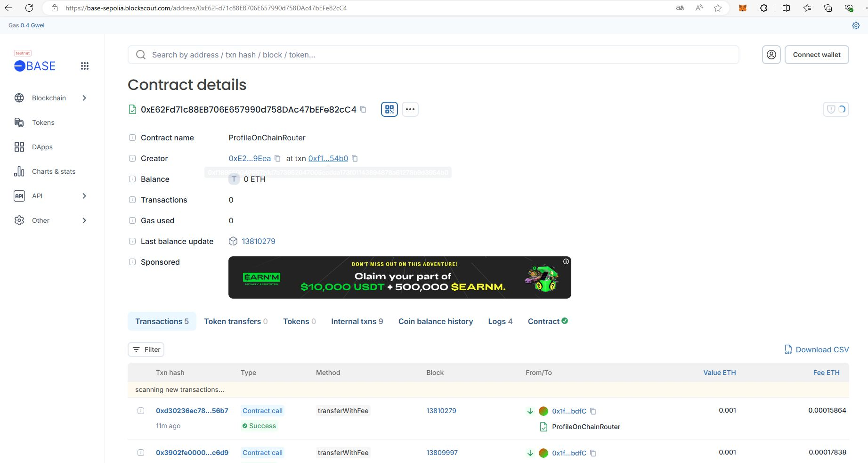868x463 pixels.
Task: Open block icon beside 13810279
Action: point(233,241)
